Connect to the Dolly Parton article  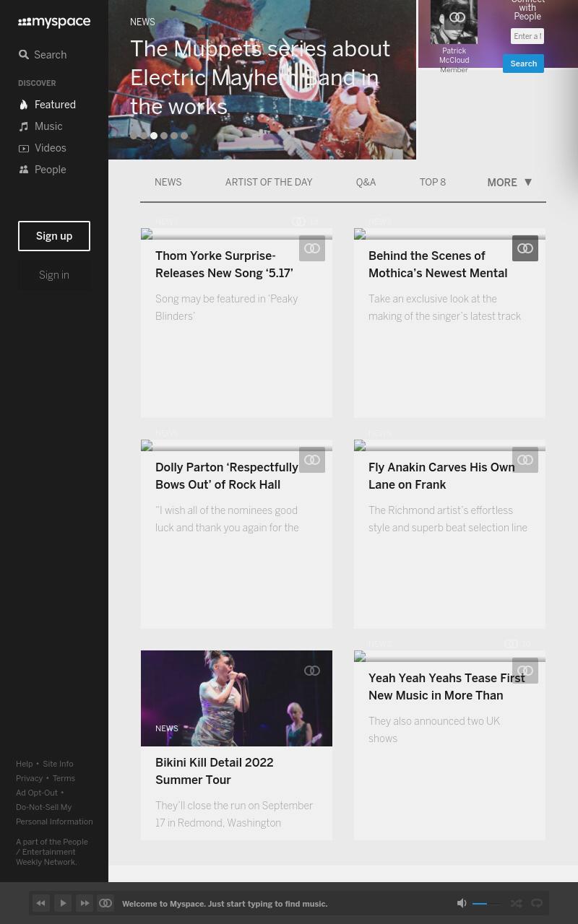312,460
